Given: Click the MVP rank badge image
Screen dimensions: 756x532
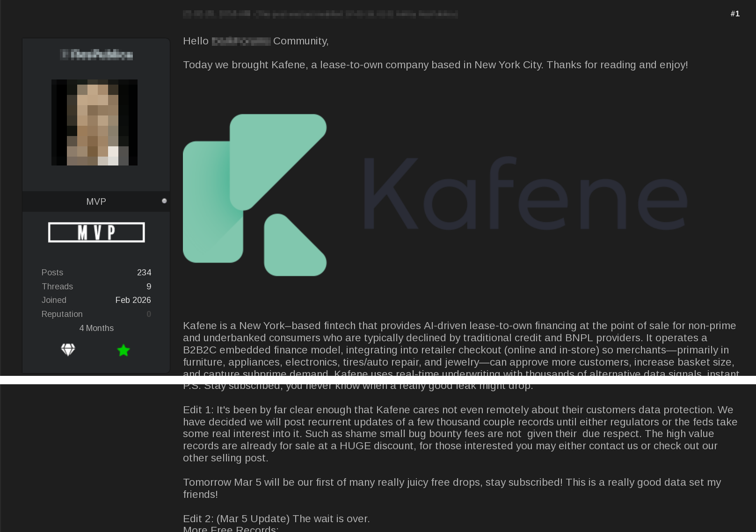Looking at the screenshot, I should tap(96, 232).
